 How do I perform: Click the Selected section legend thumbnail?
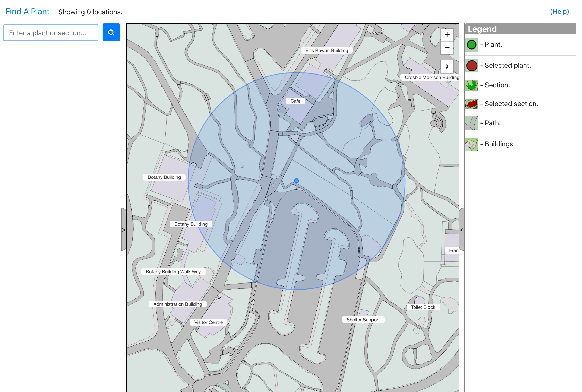point(471,104)
